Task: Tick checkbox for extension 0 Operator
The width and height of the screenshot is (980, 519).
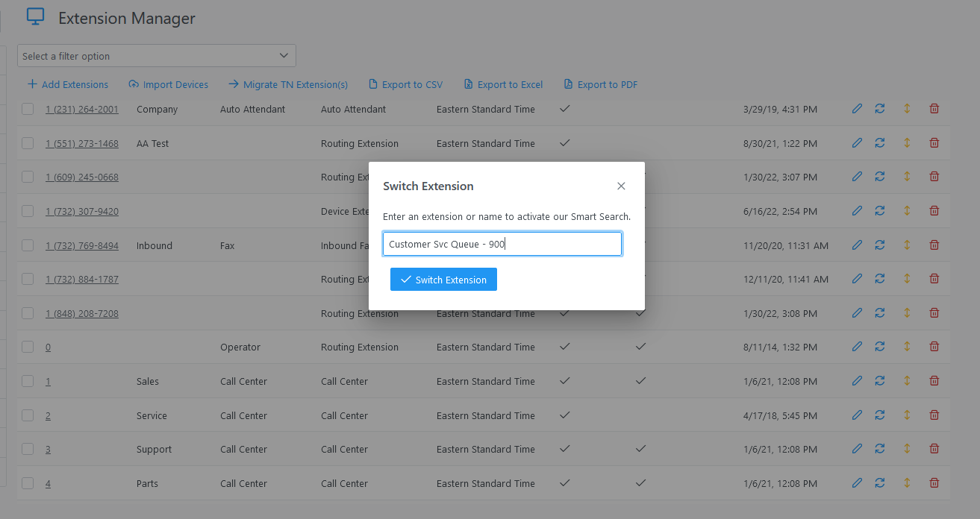Action: pyautogui.click(x=28, y=347)
